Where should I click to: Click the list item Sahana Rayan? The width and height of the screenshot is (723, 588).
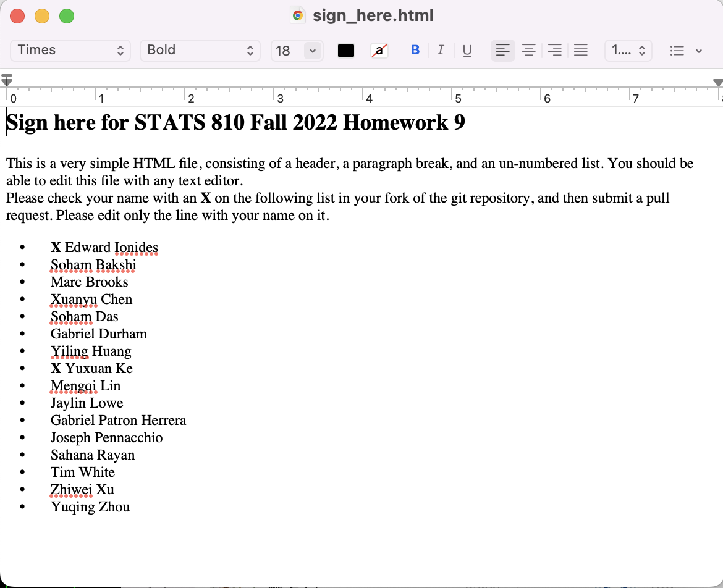point(93,455)
